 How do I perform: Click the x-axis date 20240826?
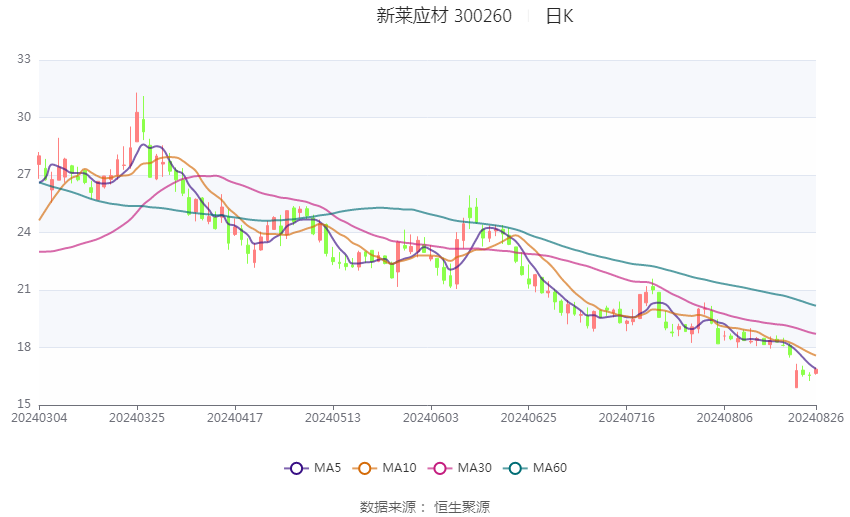pos(816,418)
